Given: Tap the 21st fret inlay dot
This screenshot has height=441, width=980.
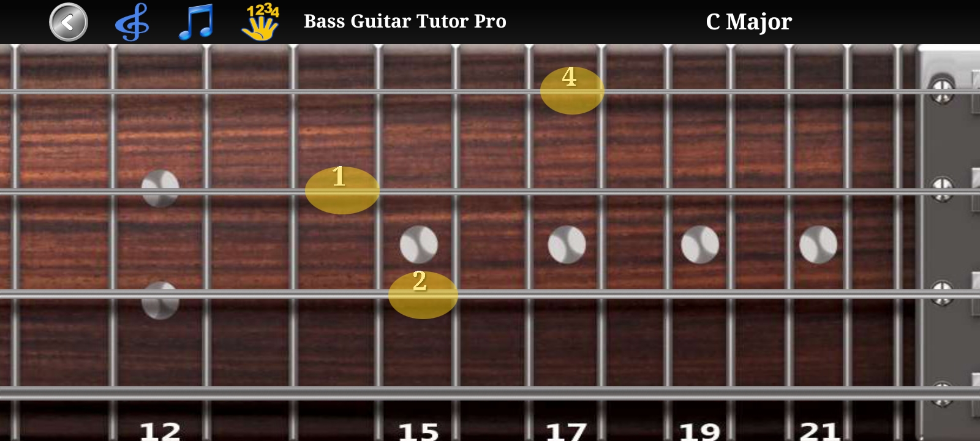Looking at the screenshot, I should (x=818, y=244).
